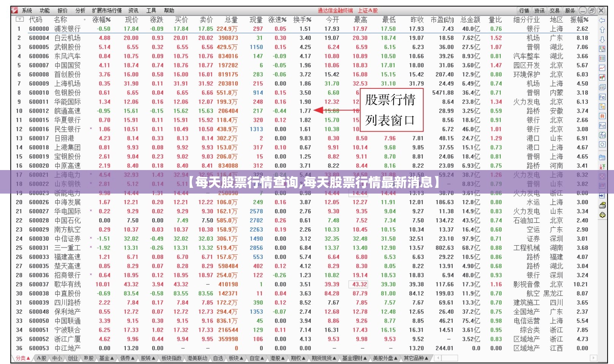Click the self-select '自' icon in the sidebar
Screen dimensions: 614x364
click(x=602, y=116)
